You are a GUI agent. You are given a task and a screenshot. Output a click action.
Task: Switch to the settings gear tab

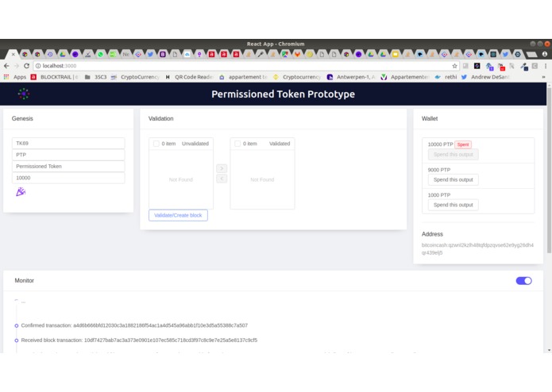[x=518, y=54]
